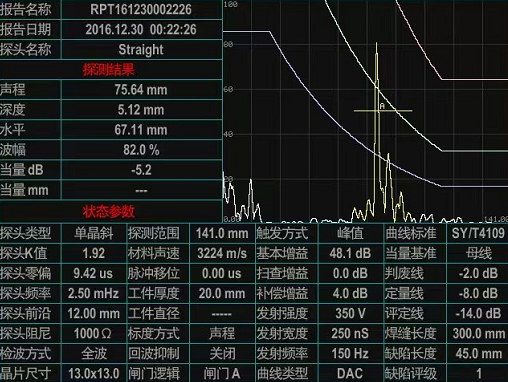
Task: Click the defect length 45.0 mm cell
Action: click(478, 353)
